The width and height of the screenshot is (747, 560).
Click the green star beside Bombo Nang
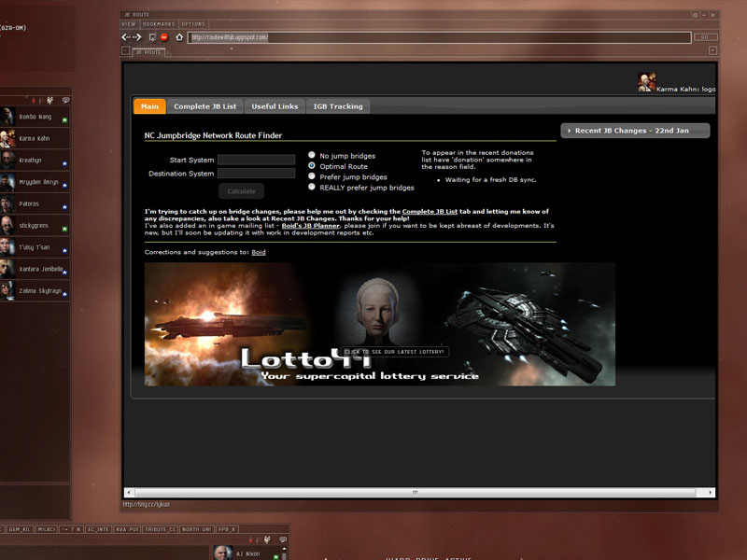[x=64, y=120]
